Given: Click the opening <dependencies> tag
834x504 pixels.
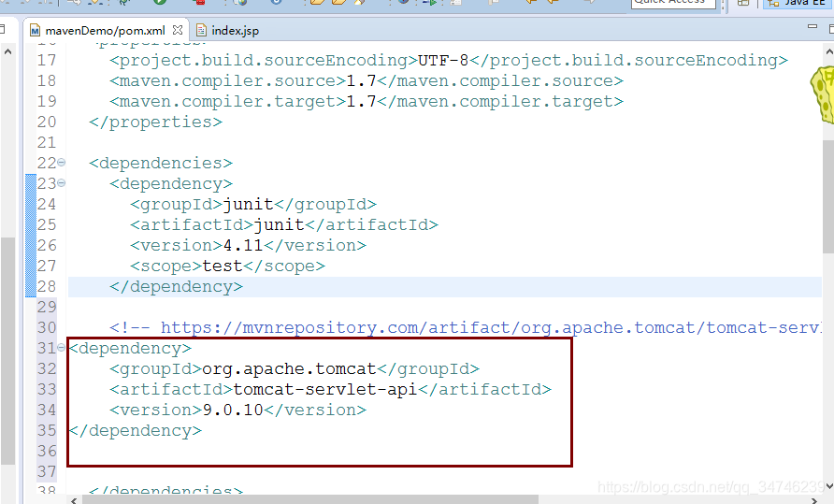Looking at the screenshot, I should point(161,163).
